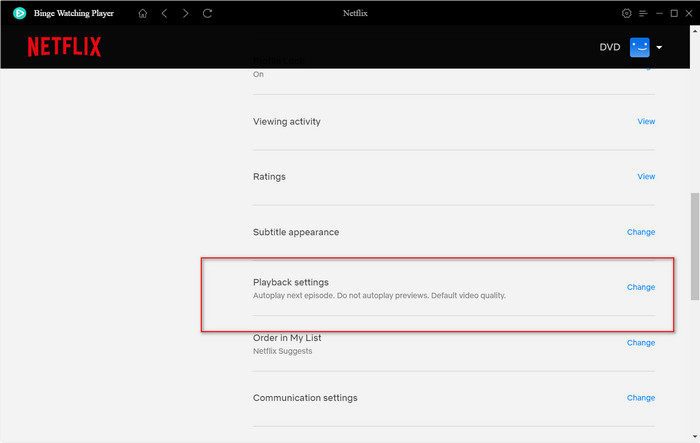
Task: Click the Binge Watching Player logo icon
Action: coord(19,13)
